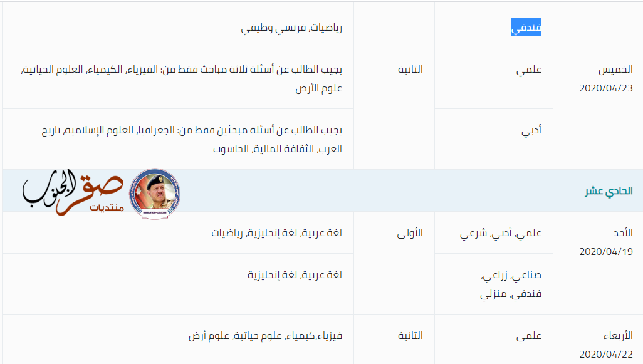This screenshot has width=643, height=364.
Task: Click the الأحد 2020/04/19 date cell
Action: pyautogui.click(x=606, y=242)
